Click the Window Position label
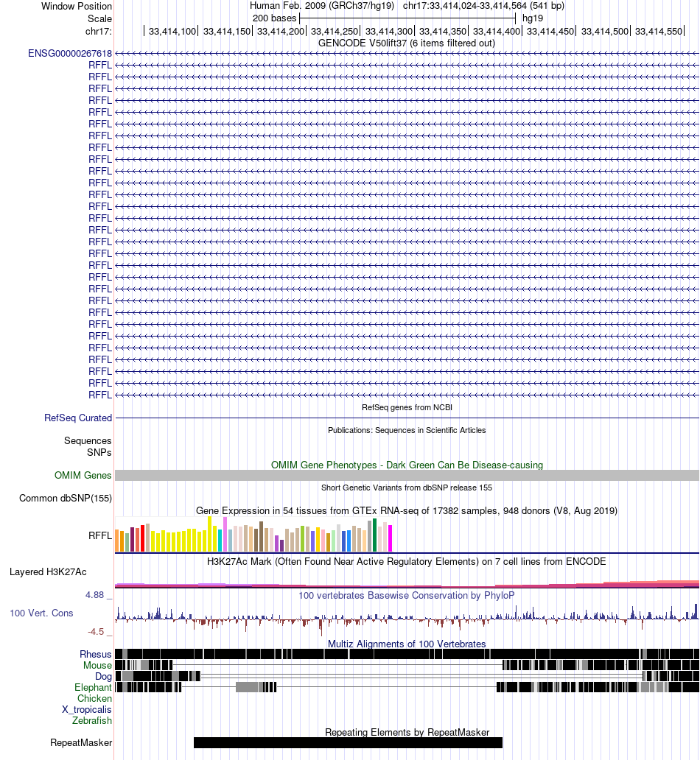 coord(76,7)
